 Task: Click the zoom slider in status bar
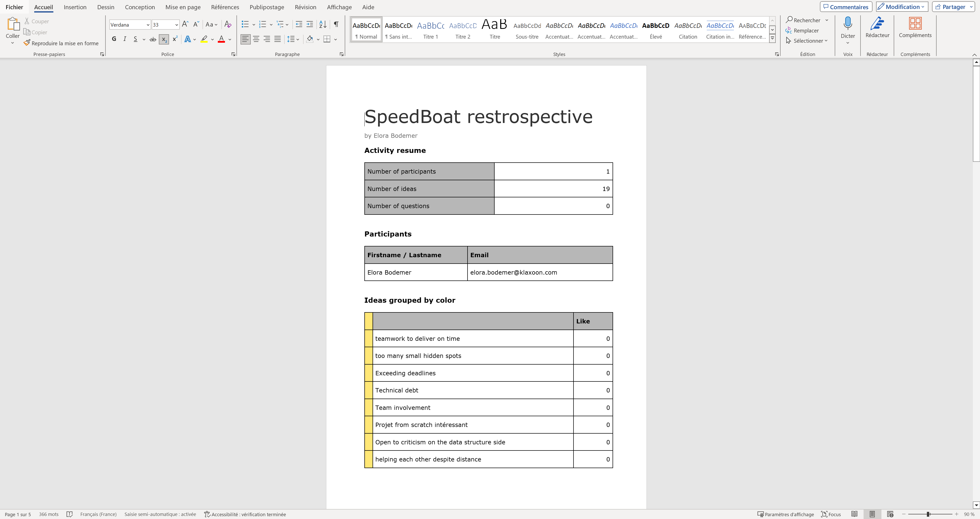pos(928,514)
